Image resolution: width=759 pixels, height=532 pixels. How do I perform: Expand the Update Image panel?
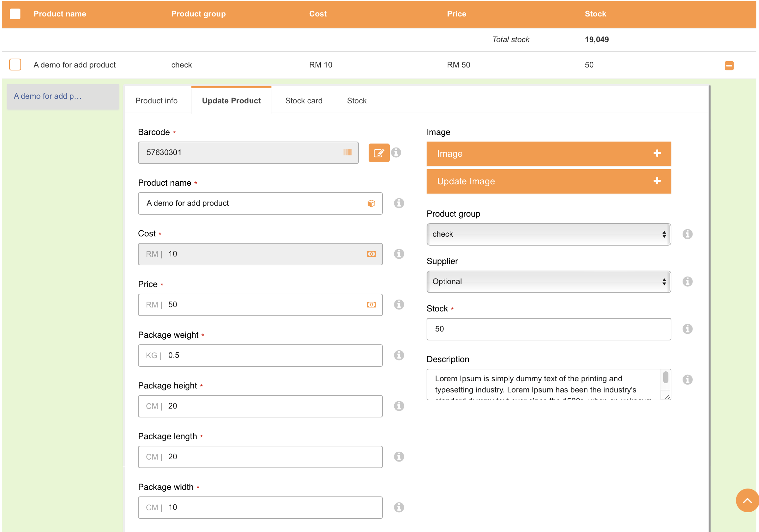click(548, 181)
